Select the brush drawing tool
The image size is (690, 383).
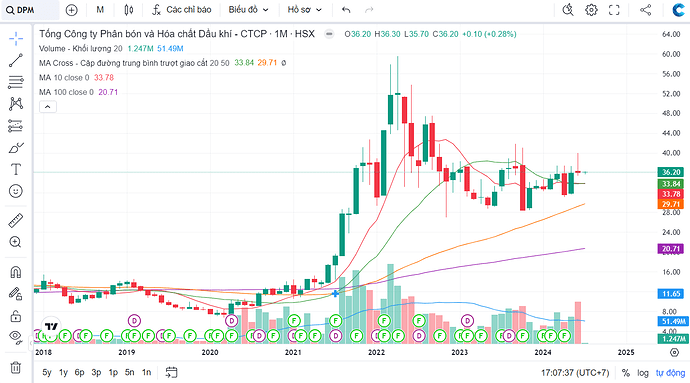pyautogui.click(x=16, y=148)
